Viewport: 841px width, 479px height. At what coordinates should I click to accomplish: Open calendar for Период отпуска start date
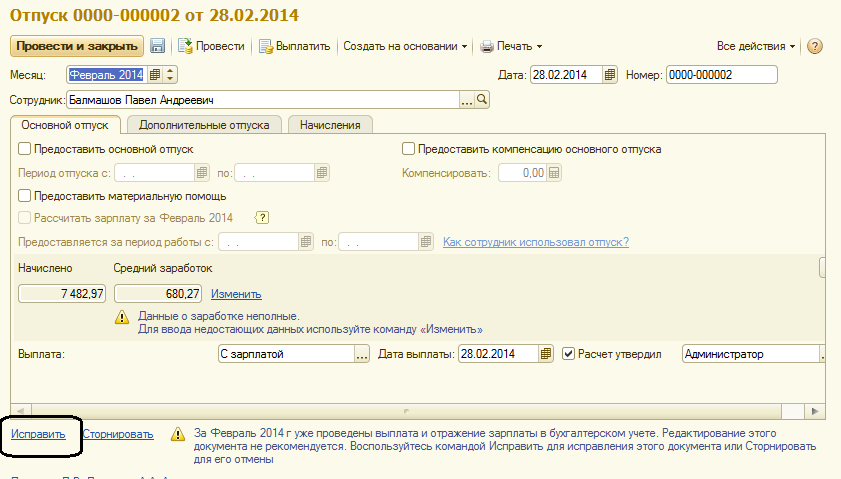point(202,173)
